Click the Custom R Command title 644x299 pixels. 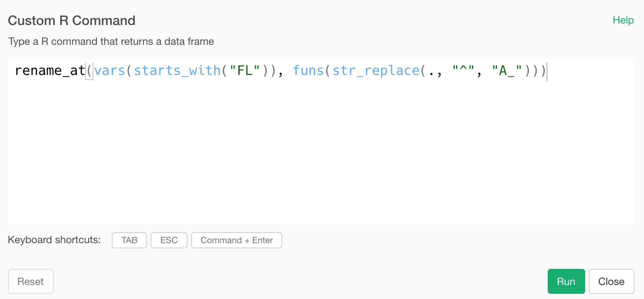[x=72, y=21]
